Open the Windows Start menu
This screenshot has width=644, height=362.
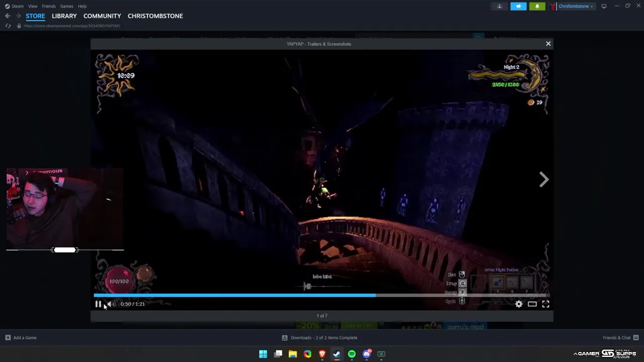pyautogui.click(x=263, y=354)
